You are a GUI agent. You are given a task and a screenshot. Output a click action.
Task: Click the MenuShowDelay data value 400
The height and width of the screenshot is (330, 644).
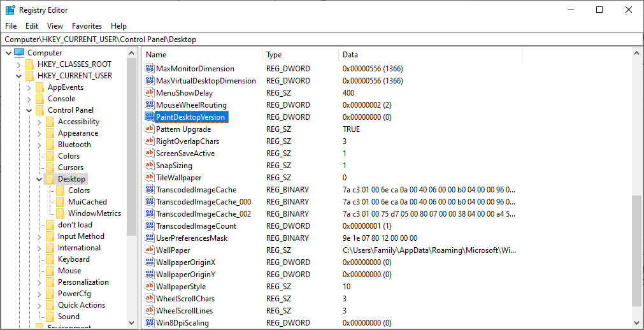pyautogui.click(x=348, y=93)
